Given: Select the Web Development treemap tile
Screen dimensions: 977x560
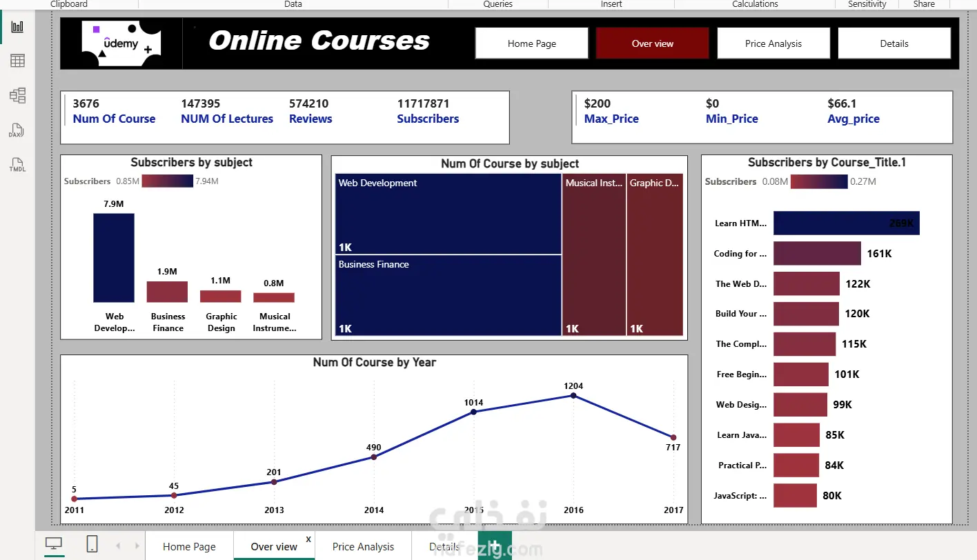Looking at the screenshot, I should tap(448, 214).
